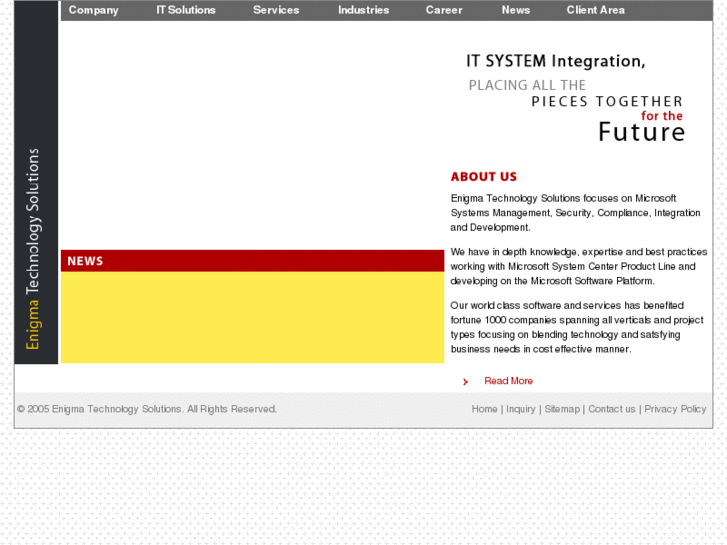Click the red arrow beside Read More
This screenshot has width=727, height=545.
466,382
